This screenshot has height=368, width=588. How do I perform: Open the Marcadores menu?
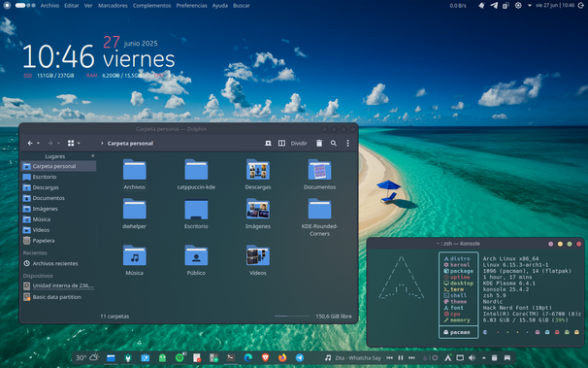pos(113,6)
